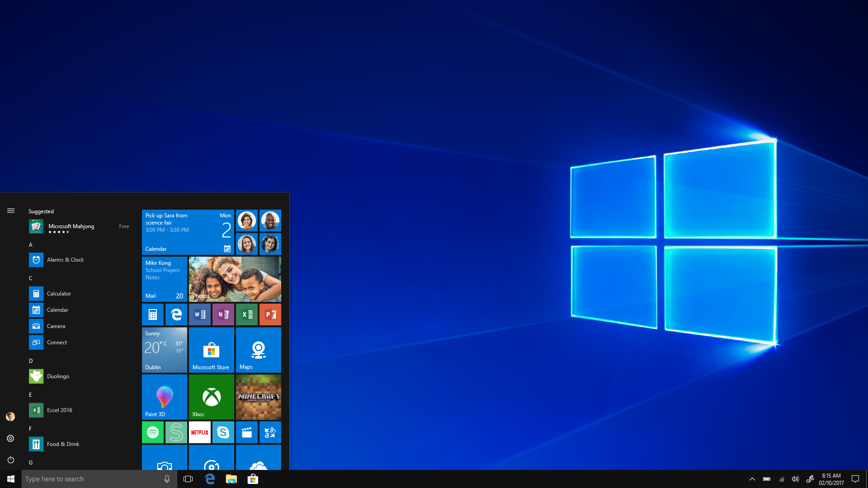The image size is (868, 488).
Task: Open the Mail live tile
Action: coord(165,279)
